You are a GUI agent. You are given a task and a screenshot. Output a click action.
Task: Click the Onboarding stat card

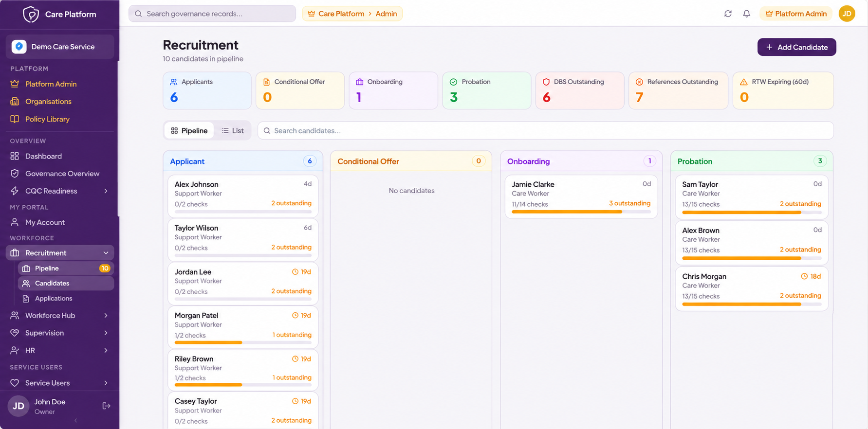pyautogui.click(x=393, y=90)
